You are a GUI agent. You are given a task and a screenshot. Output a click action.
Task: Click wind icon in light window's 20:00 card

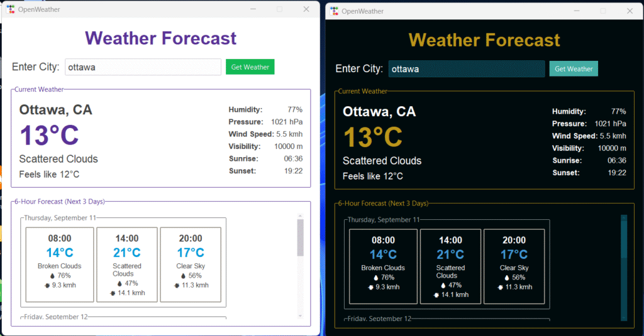click(x=177, y=285)
